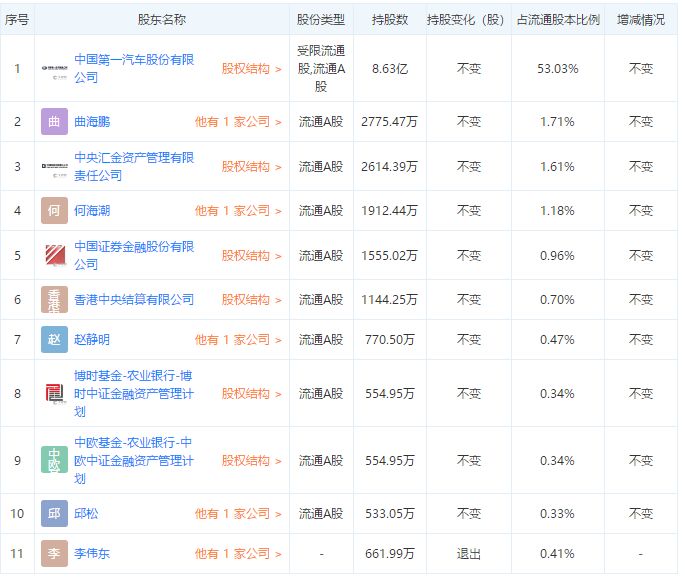View 股权结构 for 中央汇金资产管理
Viewport: 685px width, 581px height.
252,167
